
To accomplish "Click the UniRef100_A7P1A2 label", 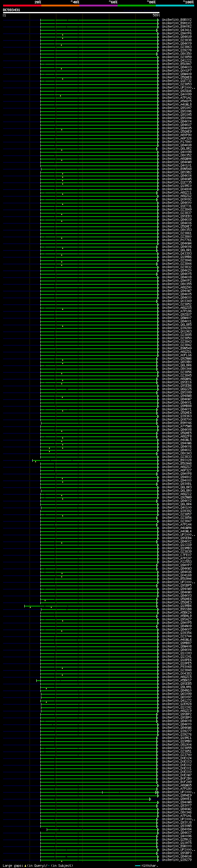I will tap(176, 98).
